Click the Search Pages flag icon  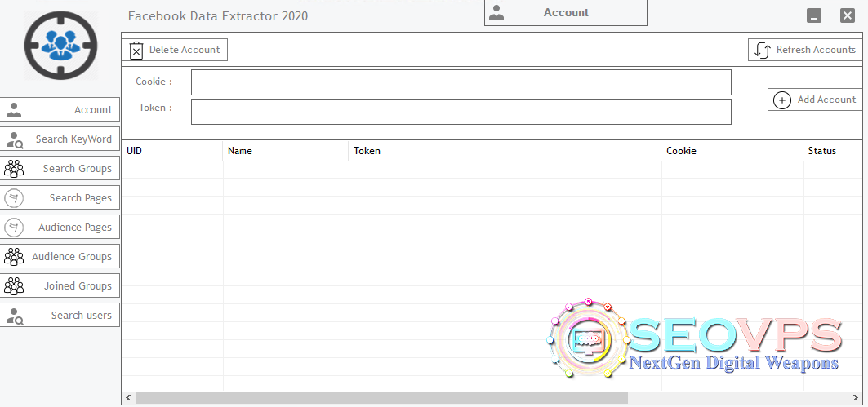point(14,198)
